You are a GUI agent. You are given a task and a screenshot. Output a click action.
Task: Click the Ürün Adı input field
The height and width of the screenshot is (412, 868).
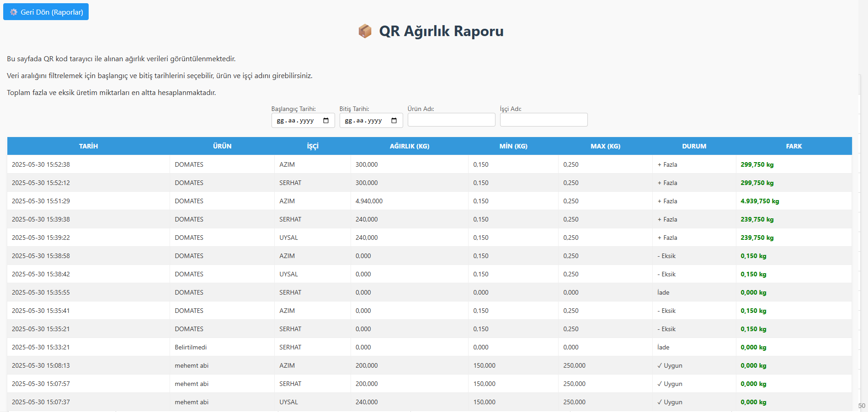(451, 120)
